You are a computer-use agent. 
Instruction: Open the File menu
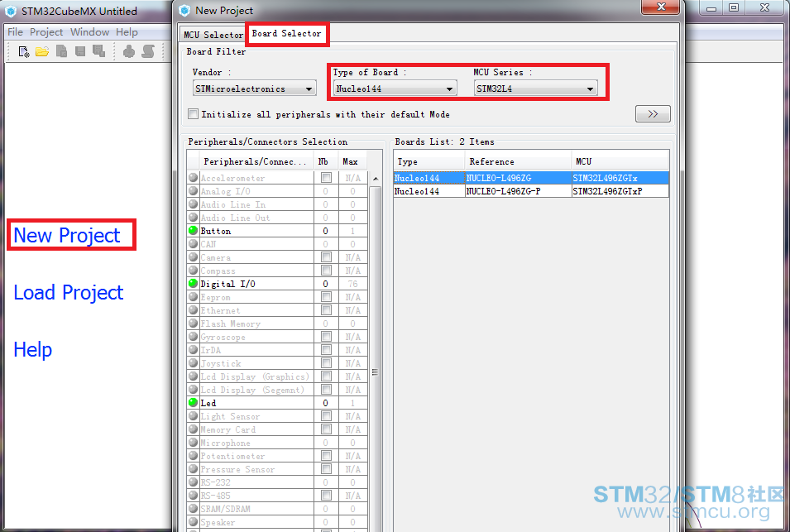15,32
